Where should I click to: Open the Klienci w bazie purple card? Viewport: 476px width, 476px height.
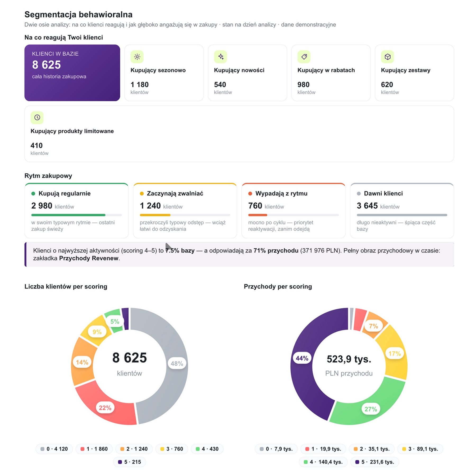(72, 73)
